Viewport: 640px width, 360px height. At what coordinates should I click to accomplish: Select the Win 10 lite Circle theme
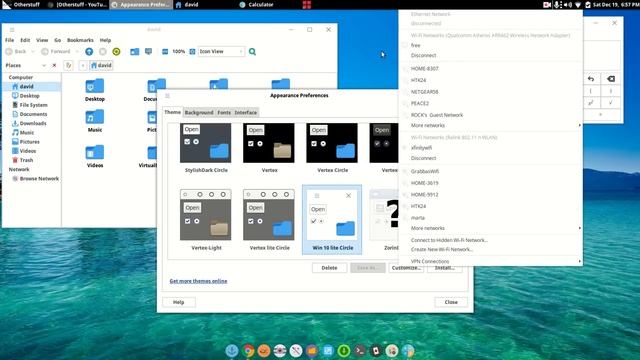tap(332, 220)
